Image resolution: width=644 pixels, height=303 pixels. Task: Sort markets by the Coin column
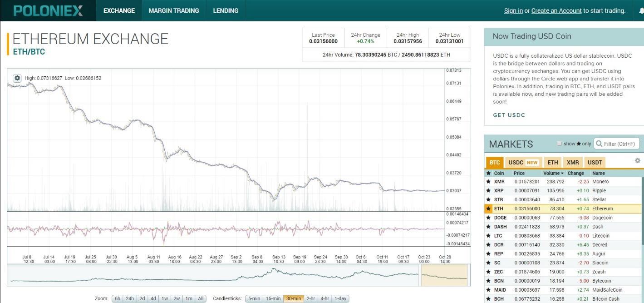pos(499,173)
